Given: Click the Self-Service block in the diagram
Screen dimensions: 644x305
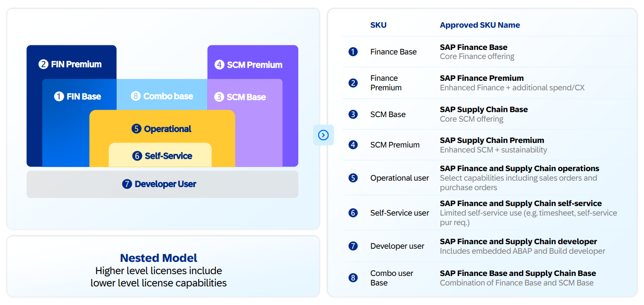Looking at the screenshot, I should 163,156.
